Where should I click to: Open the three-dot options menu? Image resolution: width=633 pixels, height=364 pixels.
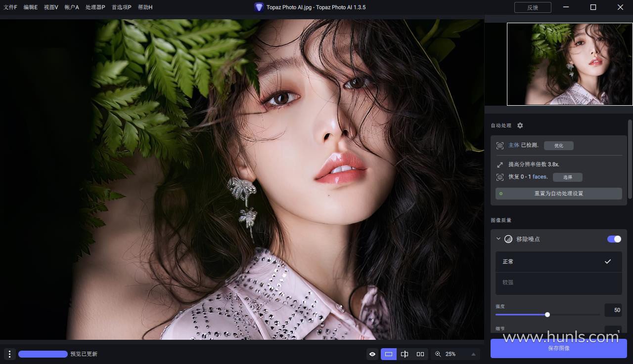pyautogui.click(x=9, y=354)
